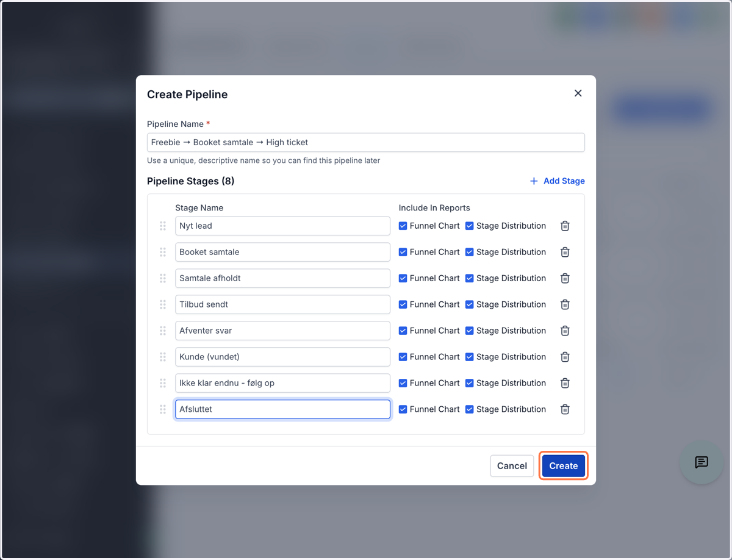The width and height of the screenshot is (732, 560).
Task: Delete the Afsluttet stage
Action: point(565,409)
